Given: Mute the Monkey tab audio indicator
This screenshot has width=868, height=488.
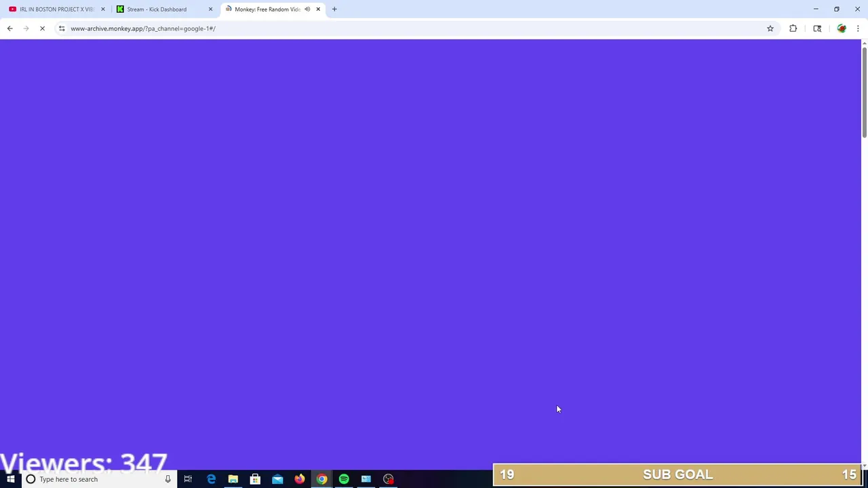Looking at the screenshot, I should click(307, 9).
